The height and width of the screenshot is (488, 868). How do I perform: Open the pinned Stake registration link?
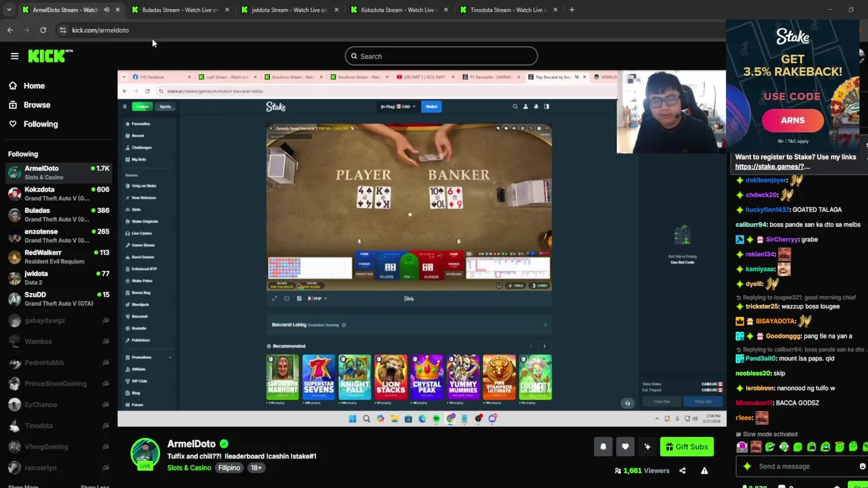(772, 166)
